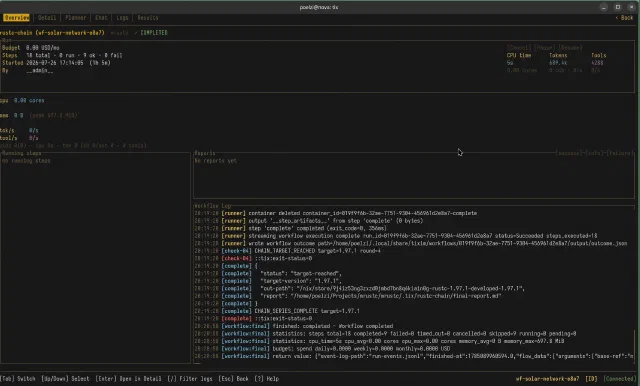Click the [Pause] run button
Image resolution: width=640 pixels, height=386 pixels.
click(x=545, y=48)
